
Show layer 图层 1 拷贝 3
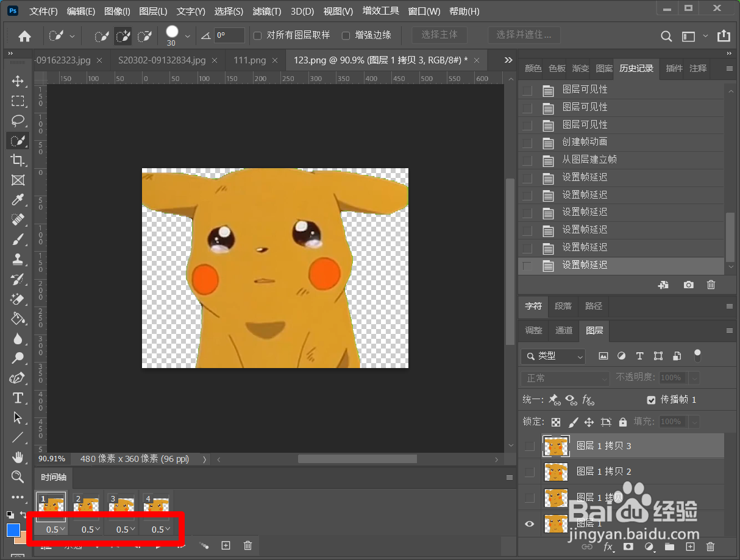tap(529, 446)
